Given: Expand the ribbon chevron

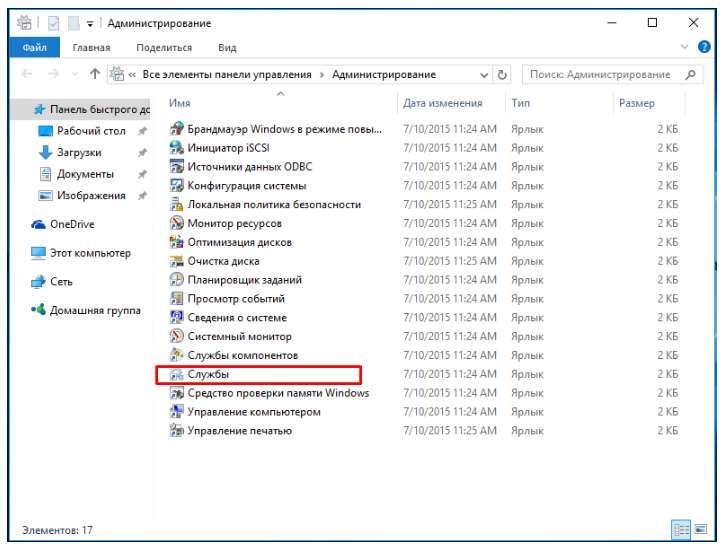Looking at the screenshot, I should coord(684,47).
